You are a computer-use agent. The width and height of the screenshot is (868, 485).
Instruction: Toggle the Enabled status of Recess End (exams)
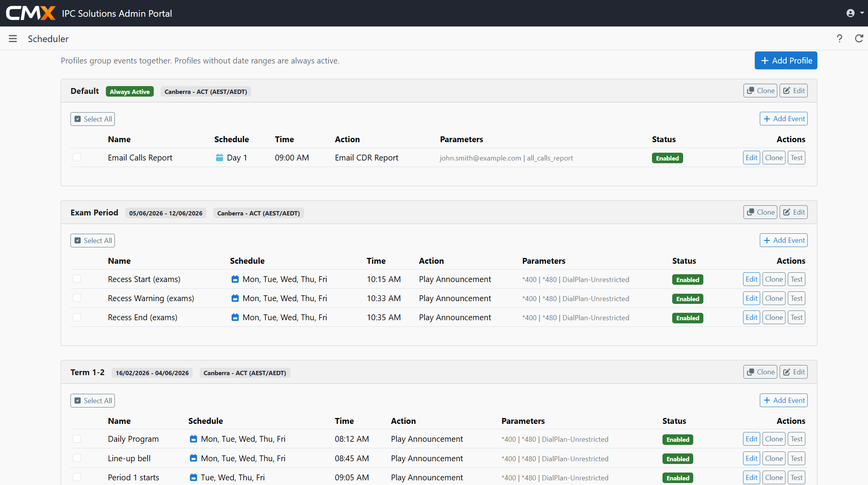tap(687, 317)
